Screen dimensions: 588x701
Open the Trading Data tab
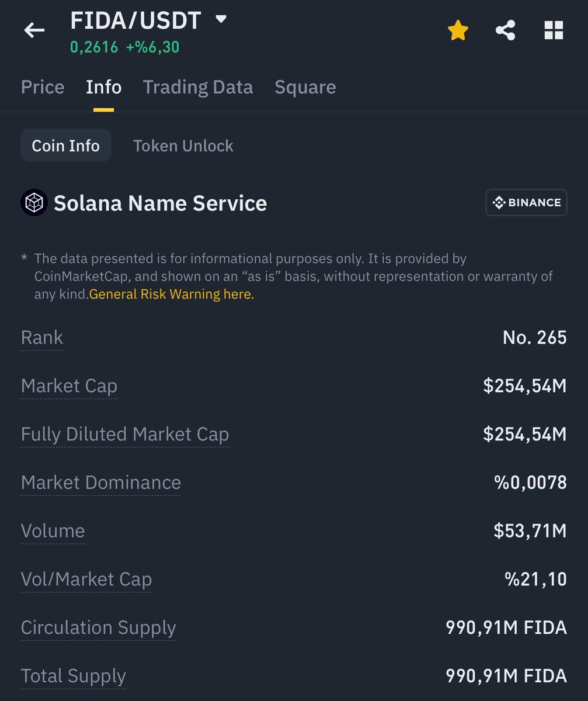(198, 87)
